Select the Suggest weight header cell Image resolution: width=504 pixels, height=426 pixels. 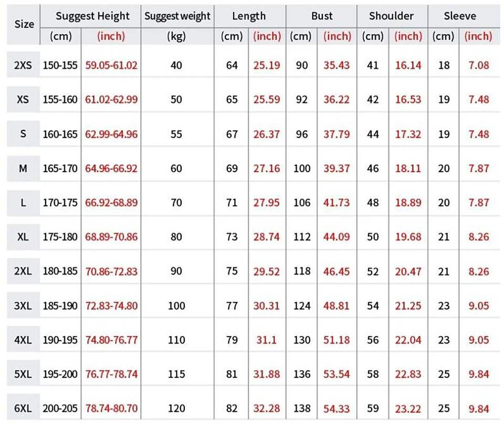[x=177, y=16]
